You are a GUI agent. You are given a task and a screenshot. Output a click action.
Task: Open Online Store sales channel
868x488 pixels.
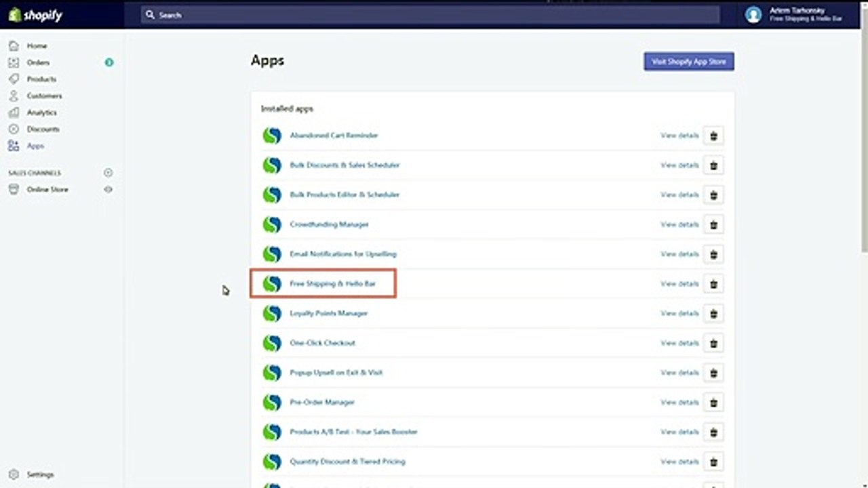47,190
